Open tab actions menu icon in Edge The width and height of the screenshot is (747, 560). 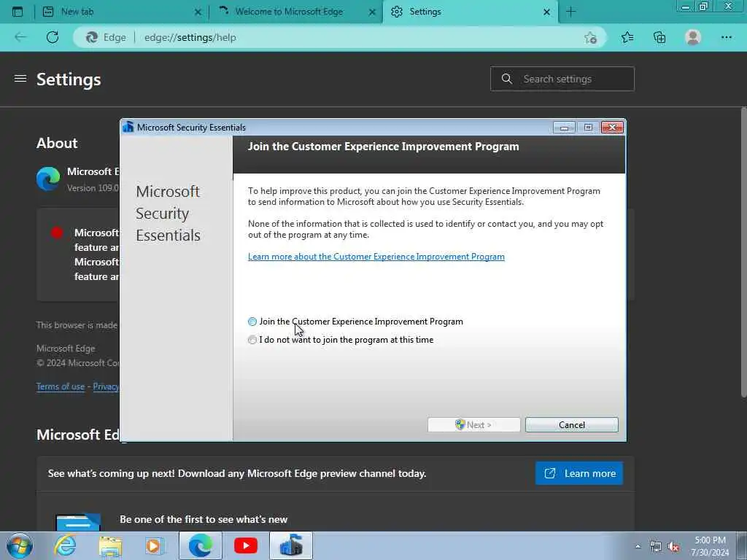tap(18, 12)
